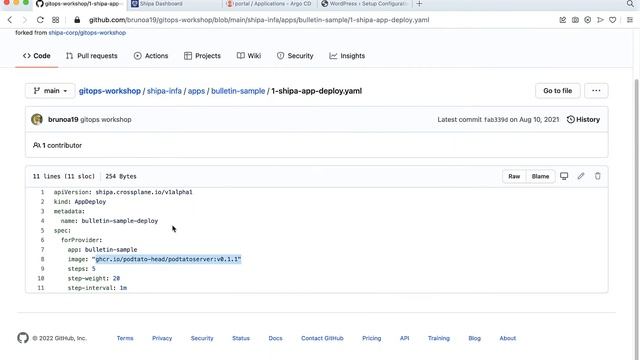Click the browser search magnifier icon

tap(630, 4)
